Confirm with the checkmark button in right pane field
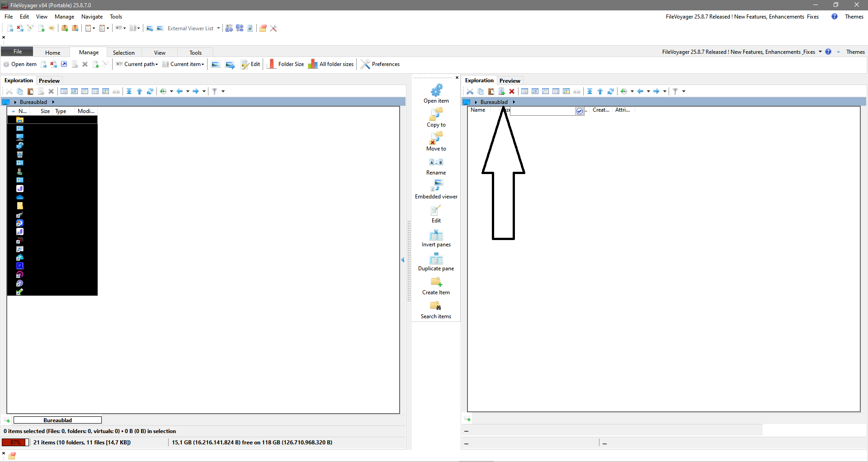 [579, 111]
